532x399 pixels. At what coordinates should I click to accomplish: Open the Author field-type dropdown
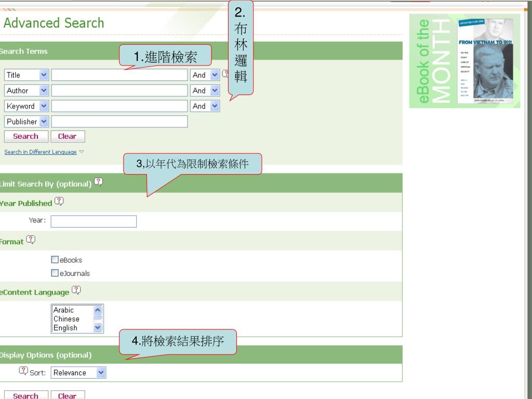(26, 90)
